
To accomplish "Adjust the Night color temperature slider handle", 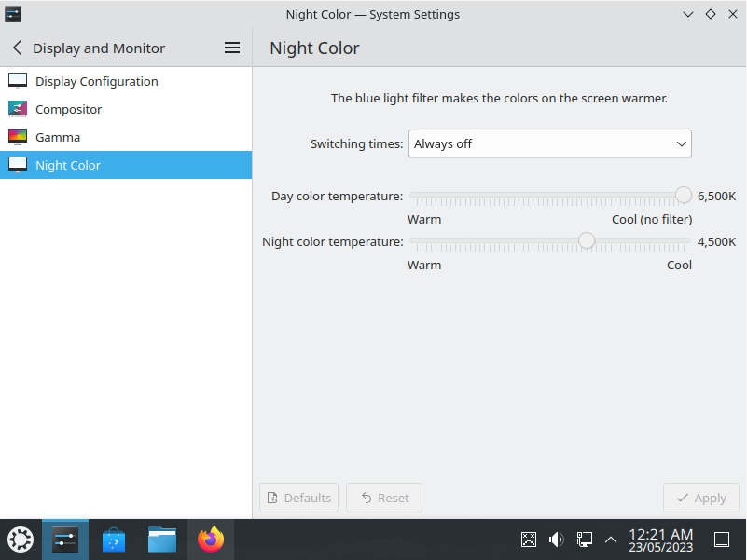I will (x=586, y=240).
